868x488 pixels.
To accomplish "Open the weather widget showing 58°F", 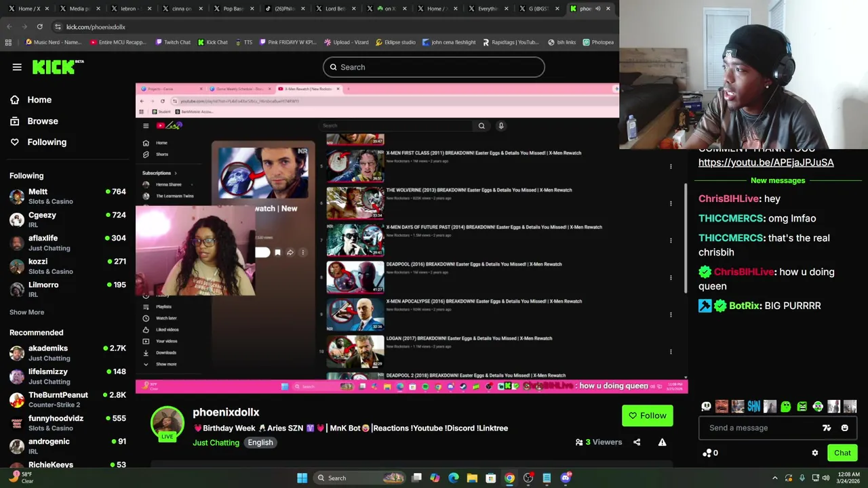I will [20, 477].
